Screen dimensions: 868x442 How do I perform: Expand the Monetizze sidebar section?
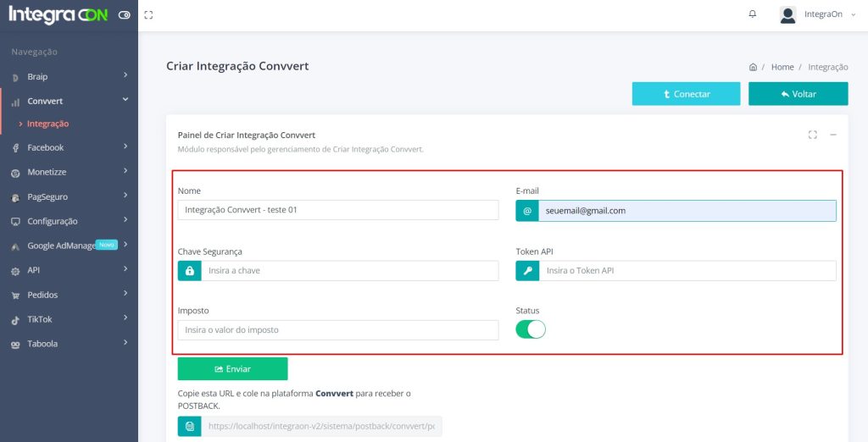pyautogui.click(x=68, y=172)
